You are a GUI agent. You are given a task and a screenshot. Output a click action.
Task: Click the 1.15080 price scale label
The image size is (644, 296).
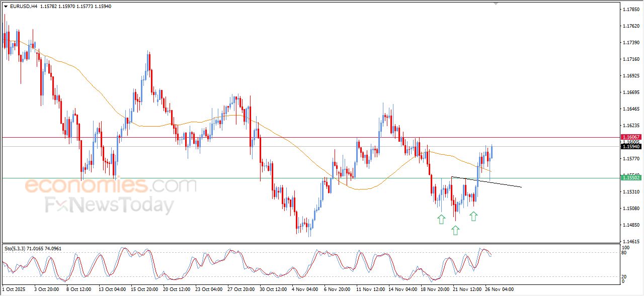point(630,209)
